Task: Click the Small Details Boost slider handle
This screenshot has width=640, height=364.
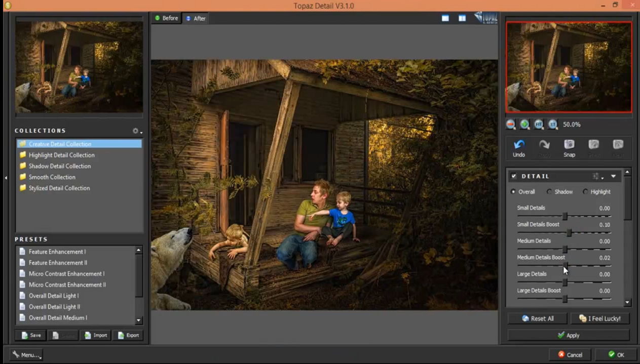Action: click(x=569, y=233)
